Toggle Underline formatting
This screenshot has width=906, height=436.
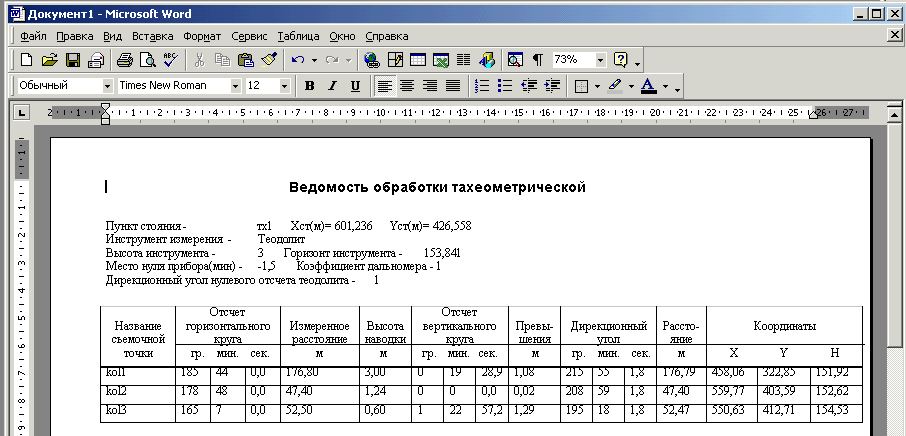click(355, 86)
